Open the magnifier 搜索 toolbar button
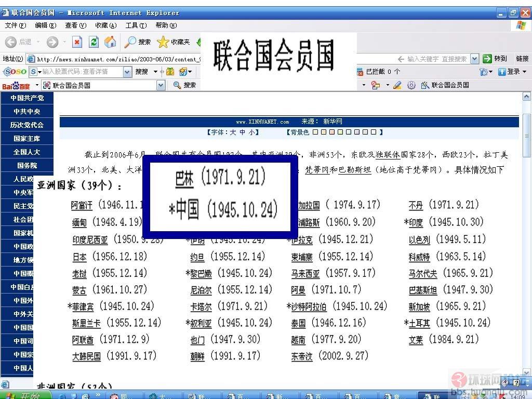The width and height of the screenshot is (532, 399). pyautogui.click(x=137, y=42)
